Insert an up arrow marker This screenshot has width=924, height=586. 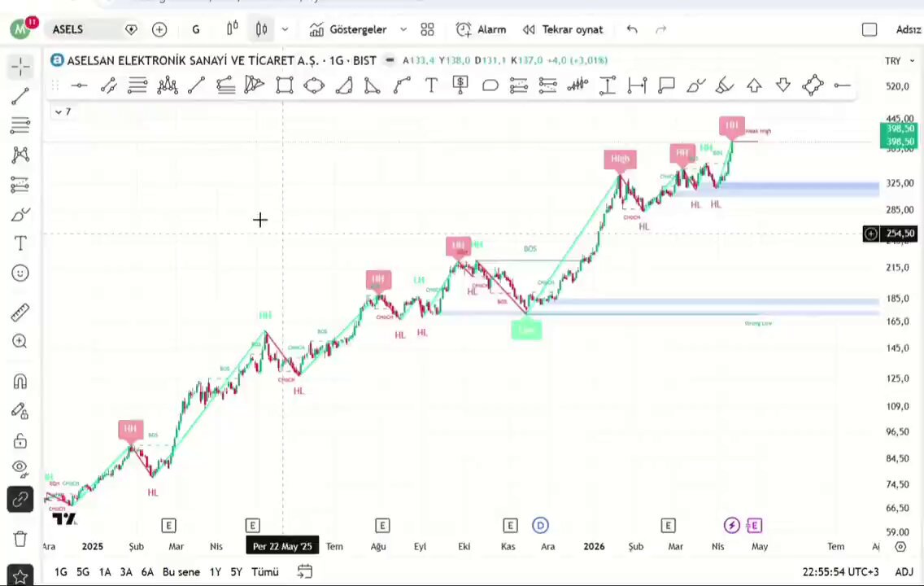point(754,85)
